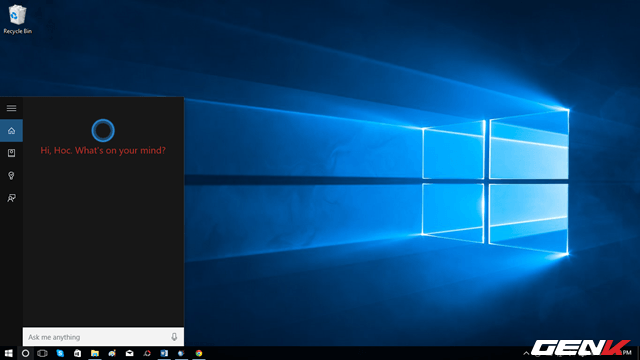
Task: Click the microphone icon in search box
Action: point(174,337)
